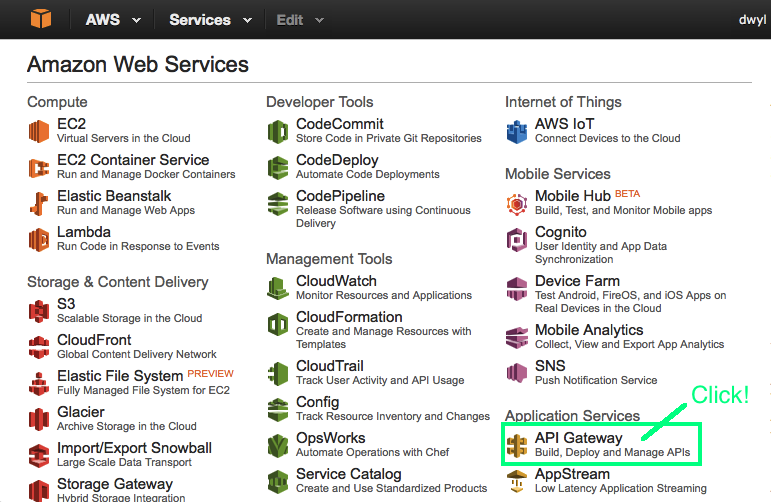The height and width of the screenshot is (502, 771).
Task: Open the CloudWatch link
Action: click(x=336, y=281)
